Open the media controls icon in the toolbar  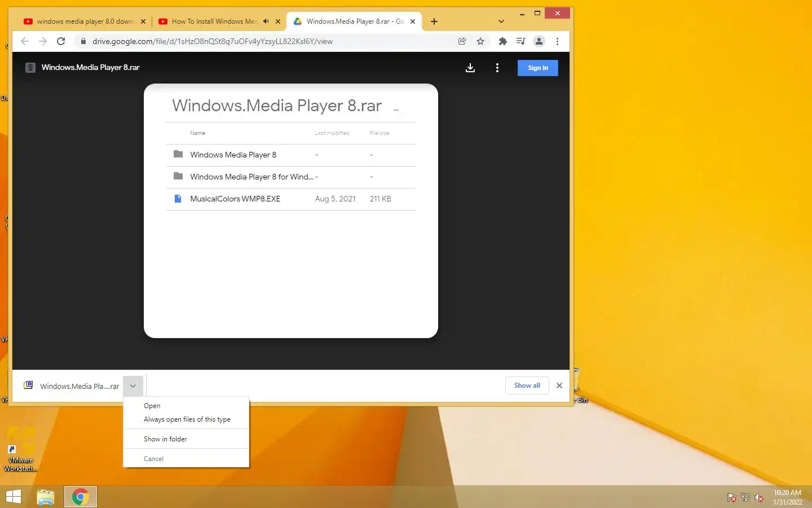click(x=521, y=41)
